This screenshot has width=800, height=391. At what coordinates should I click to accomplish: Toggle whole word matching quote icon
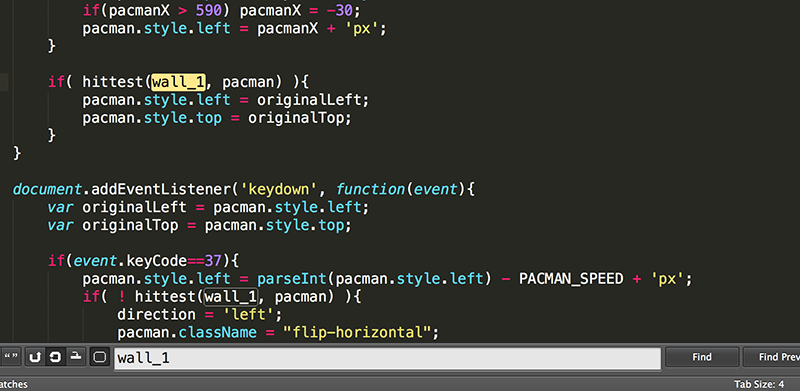(10, 357)
